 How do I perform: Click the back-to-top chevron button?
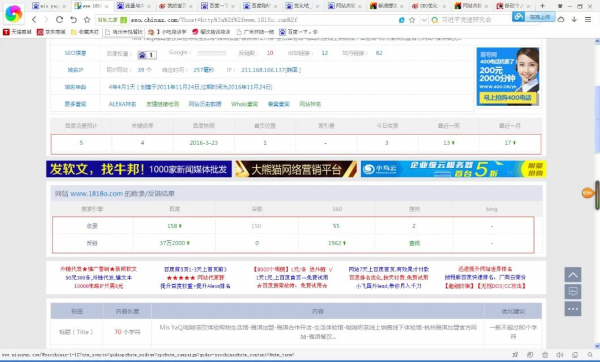[573, 275]
